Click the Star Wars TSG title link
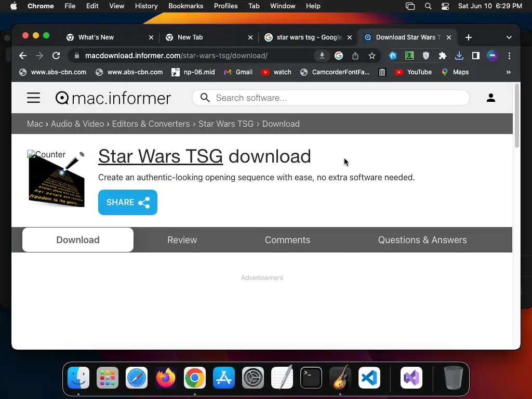532x399 pixels. pos(161,156)
